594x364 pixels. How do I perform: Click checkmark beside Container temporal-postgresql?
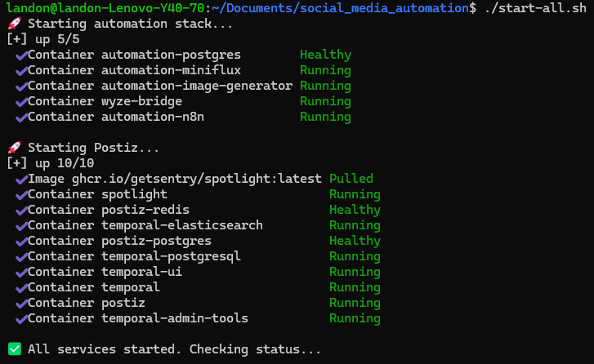coord(21,257)
